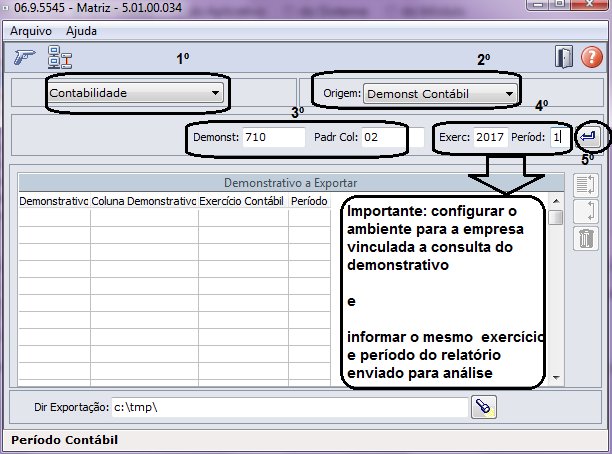The width and height of the screenshot is (612, 454).
Task: Click the Coluna Demonstrativo column header
Action: tap(144, 201)
